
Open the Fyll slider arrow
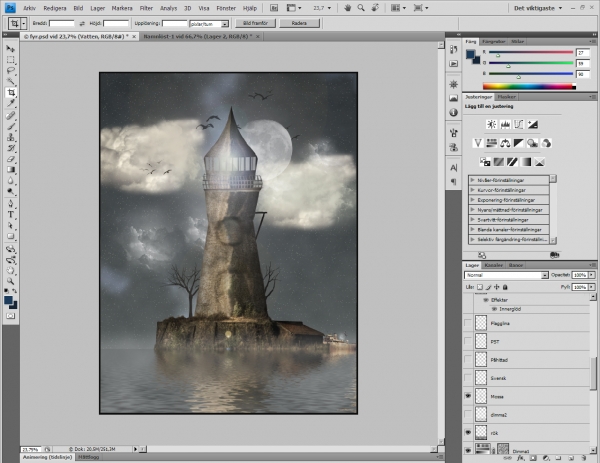592,287
